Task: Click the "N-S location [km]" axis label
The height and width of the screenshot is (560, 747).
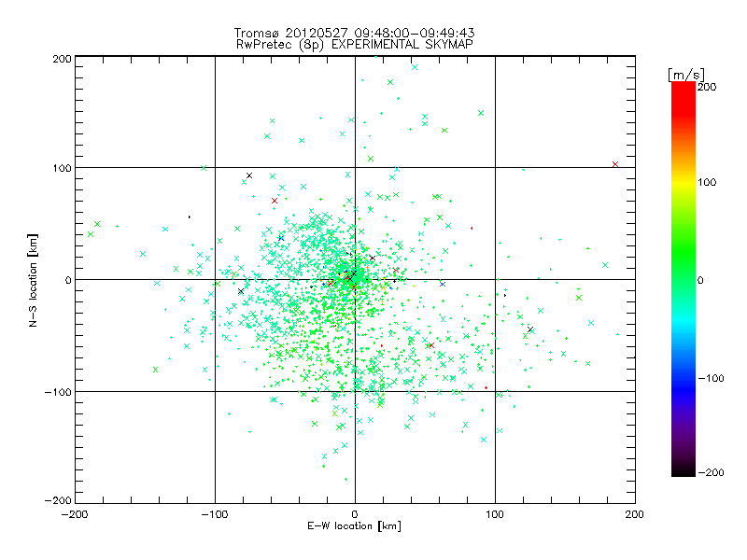Action: pyautogui.click(x=33, y=280)
